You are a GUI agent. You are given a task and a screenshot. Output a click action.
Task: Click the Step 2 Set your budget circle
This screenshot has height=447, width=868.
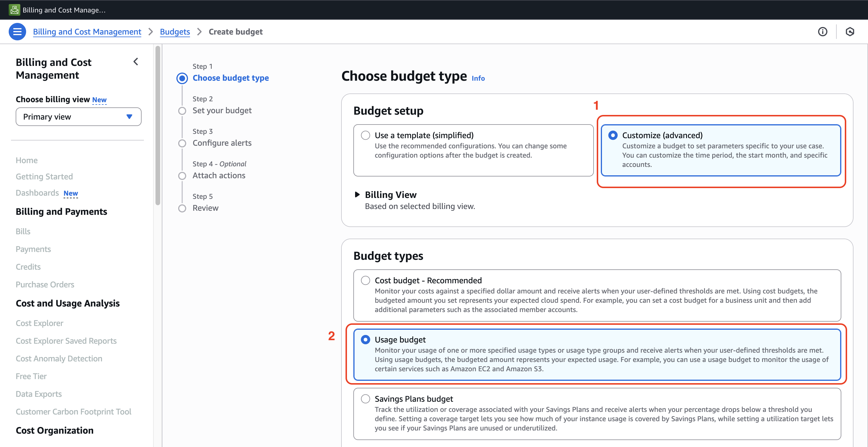tap(182, 111)
